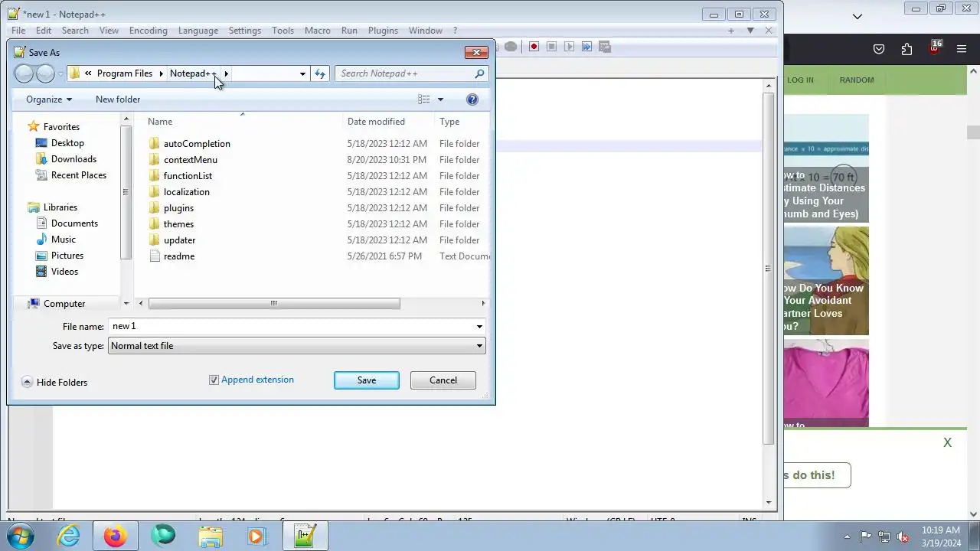Open the Windows Start menu orb
The image size is (980, 551).
(20, 536)
